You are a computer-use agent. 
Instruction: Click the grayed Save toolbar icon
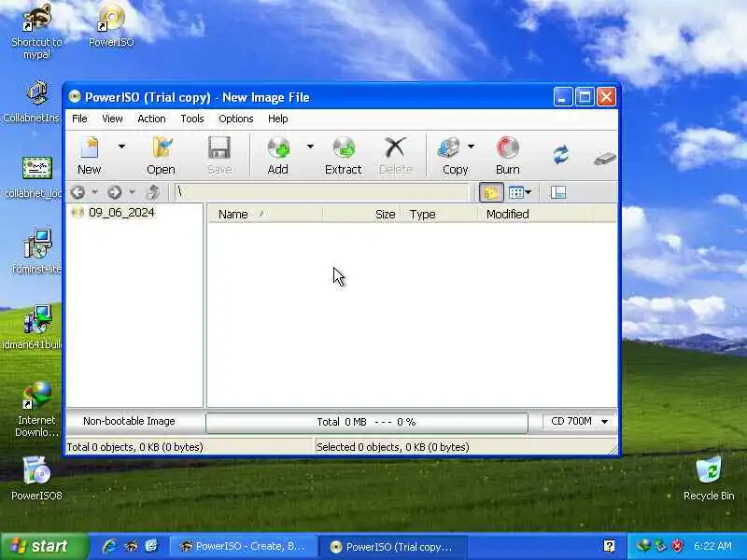pyautogui.click(x=219, y=155)
